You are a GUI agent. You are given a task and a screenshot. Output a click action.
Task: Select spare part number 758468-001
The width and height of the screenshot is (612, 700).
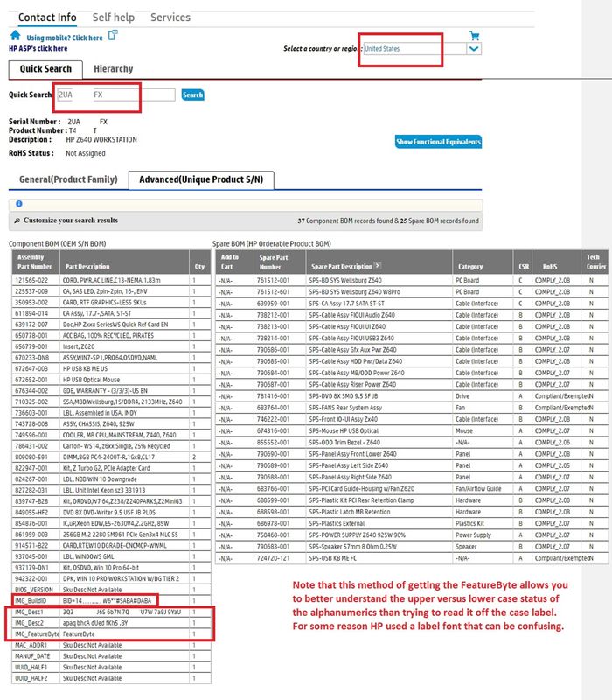[x=274, y=535]
